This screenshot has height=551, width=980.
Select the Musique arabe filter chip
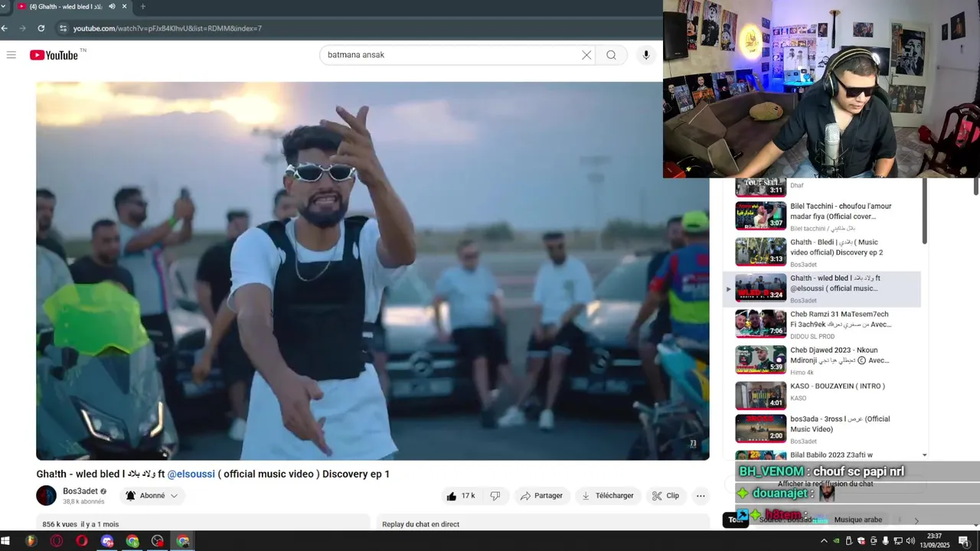[x=858, y=520]
